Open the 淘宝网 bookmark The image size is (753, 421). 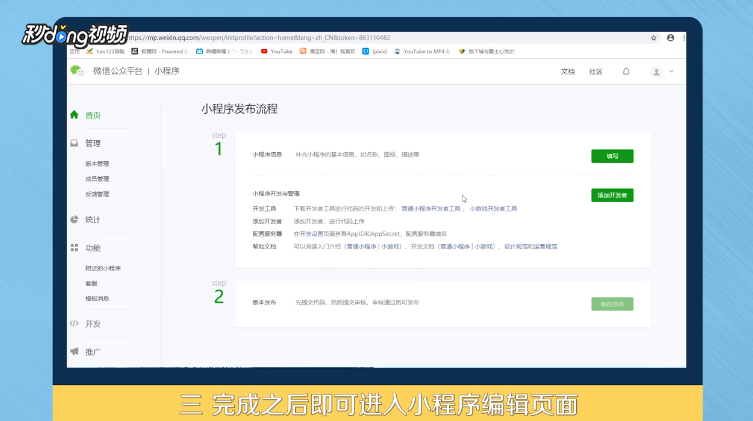327,51
